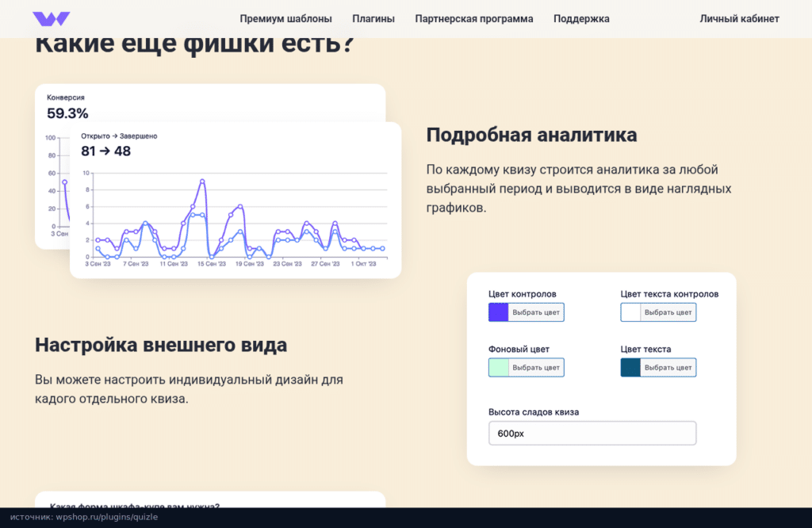Image resolution: width=812 pixels, height=528 pixels.
Task: Click Выбрать цвет button for Цвет текста
Action: click(668, 368)
